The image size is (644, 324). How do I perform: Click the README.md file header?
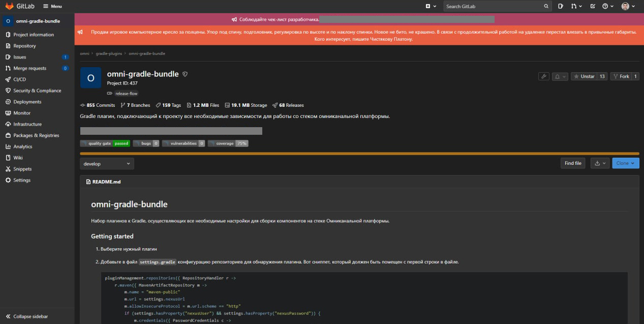click(106, 182)
